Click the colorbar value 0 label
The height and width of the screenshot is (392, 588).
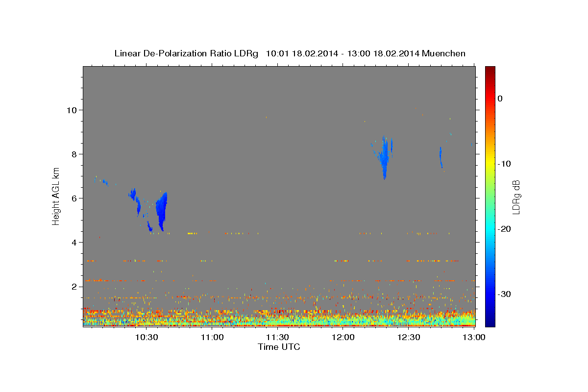click(500, 98)
